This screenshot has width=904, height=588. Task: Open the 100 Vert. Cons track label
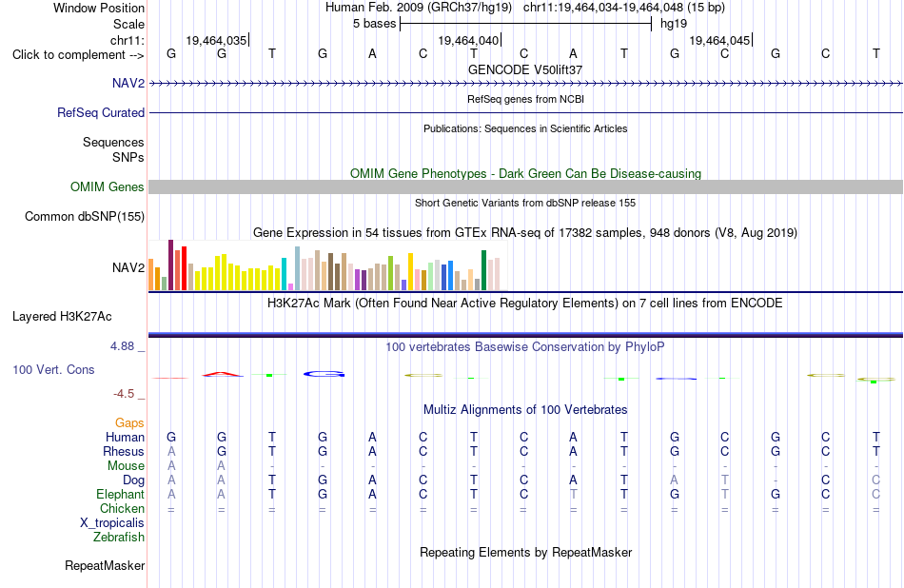pos(53,369)
